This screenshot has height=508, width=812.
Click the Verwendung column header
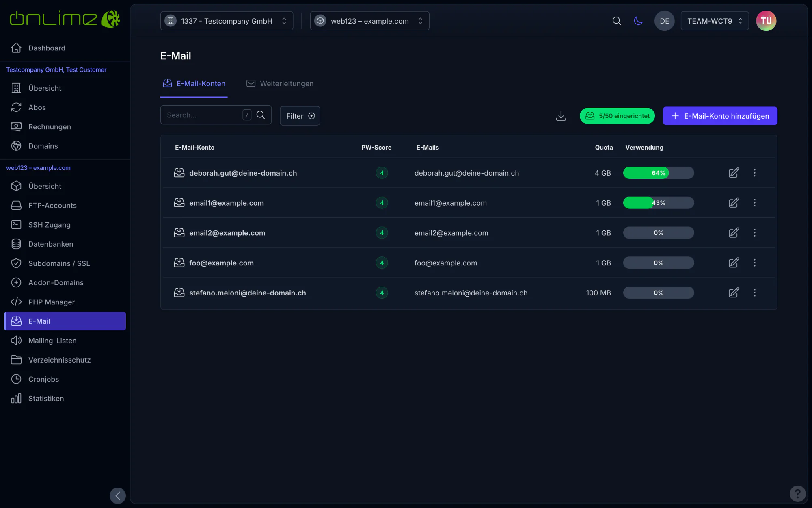pyautogui.click(x=644, y=148)
